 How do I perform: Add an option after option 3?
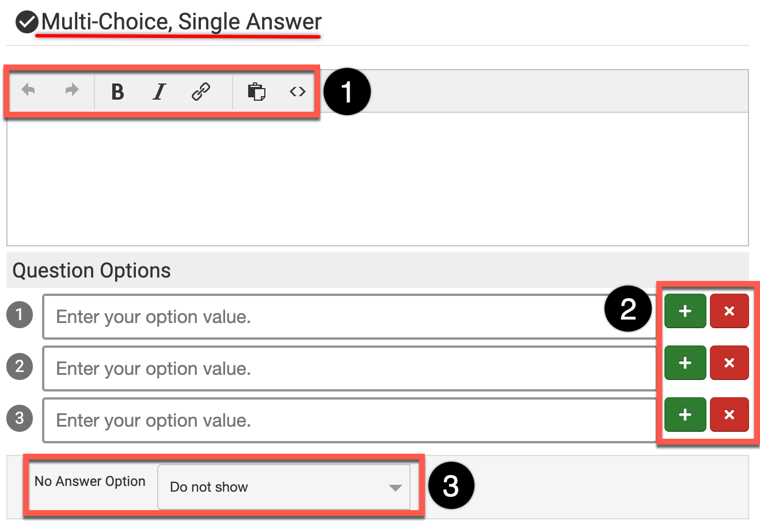click(685, 415)
